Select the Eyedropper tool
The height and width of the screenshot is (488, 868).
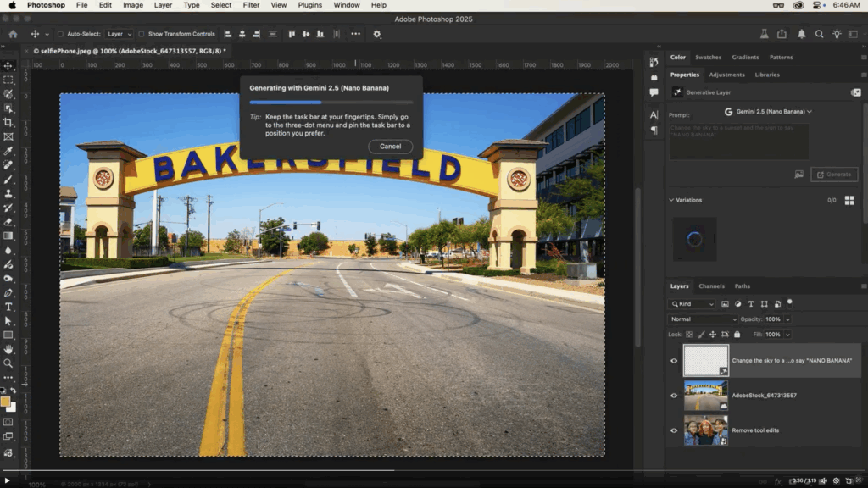coord(8,151)
